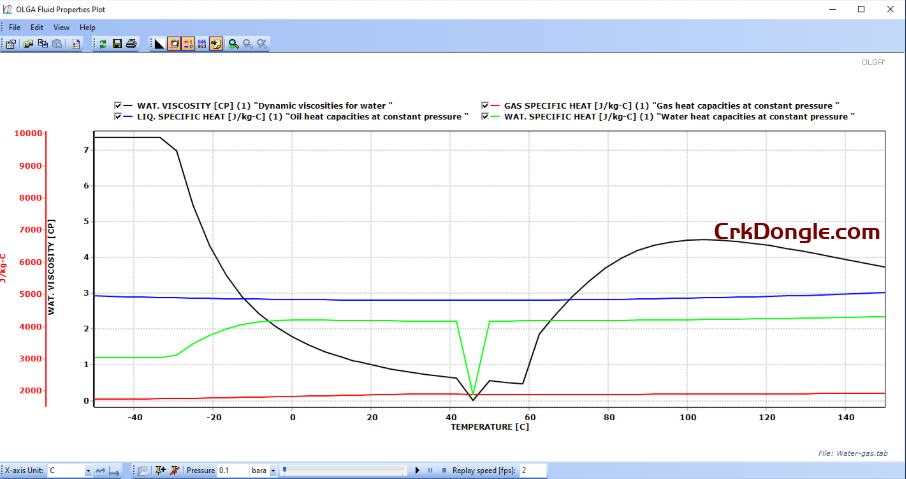Disable the GAS SPECIFIC HEAT checkbox
Viewport: 906px width, 479px height.
(x=485, y=104)
